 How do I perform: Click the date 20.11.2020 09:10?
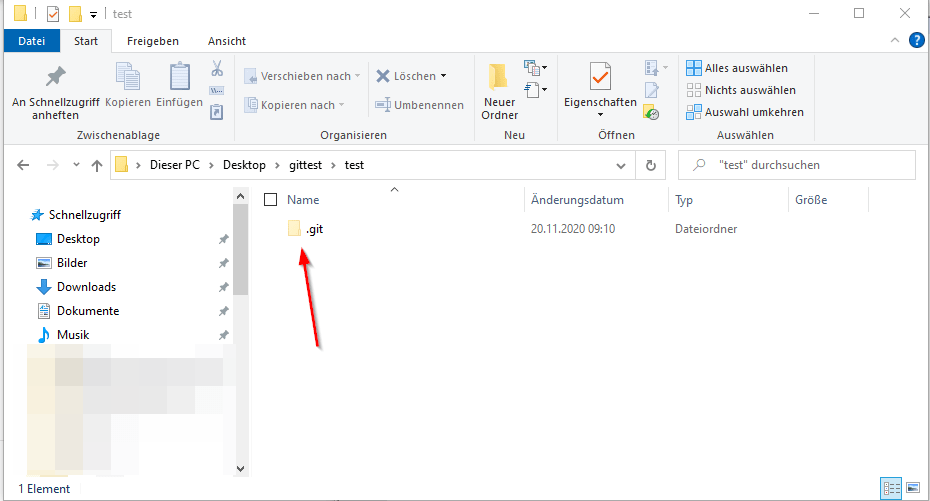(x=573, y=229)
